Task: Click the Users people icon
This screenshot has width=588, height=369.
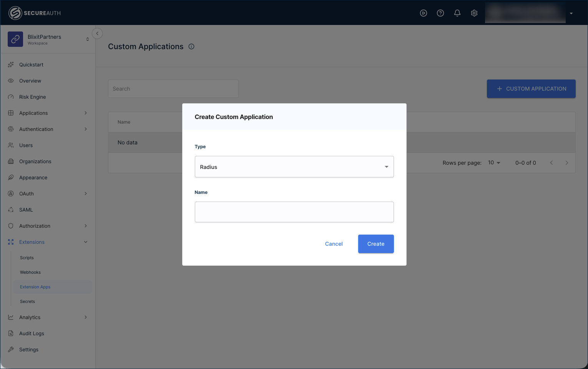Action: pos(11,145)
